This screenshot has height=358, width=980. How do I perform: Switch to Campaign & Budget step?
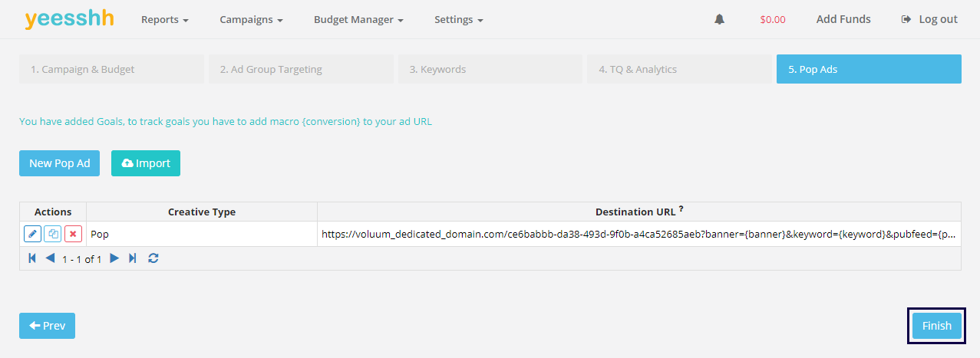point(111,69)
